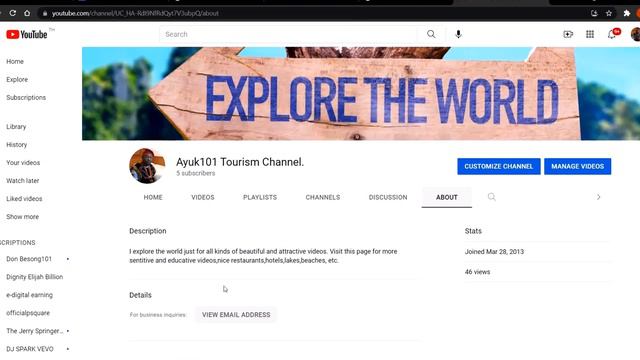Open the DISCUSSION tab

388,197
